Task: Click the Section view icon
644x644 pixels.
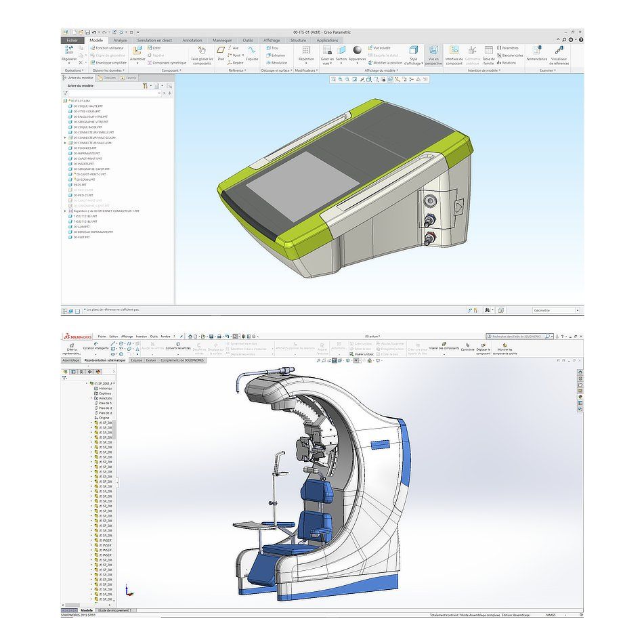Action: 341,50
